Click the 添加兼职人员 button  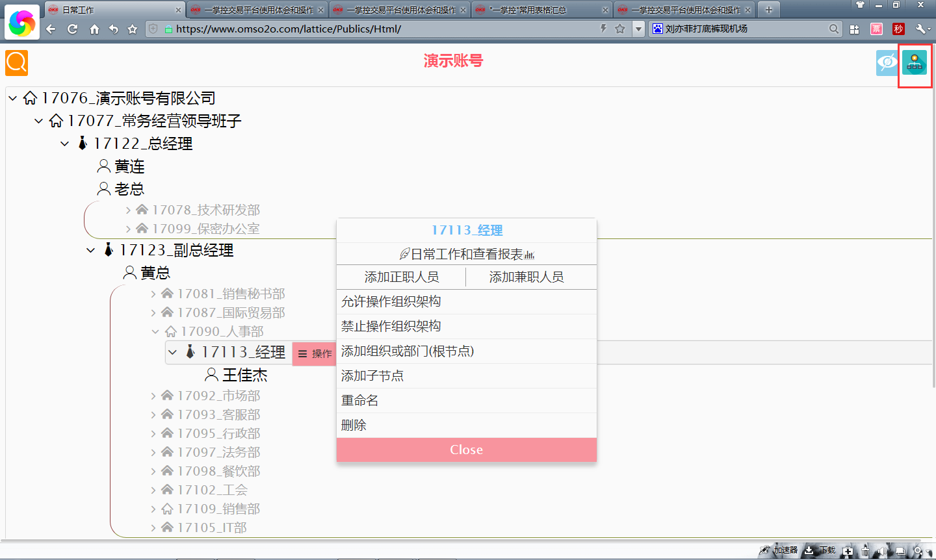click(526, 277)
